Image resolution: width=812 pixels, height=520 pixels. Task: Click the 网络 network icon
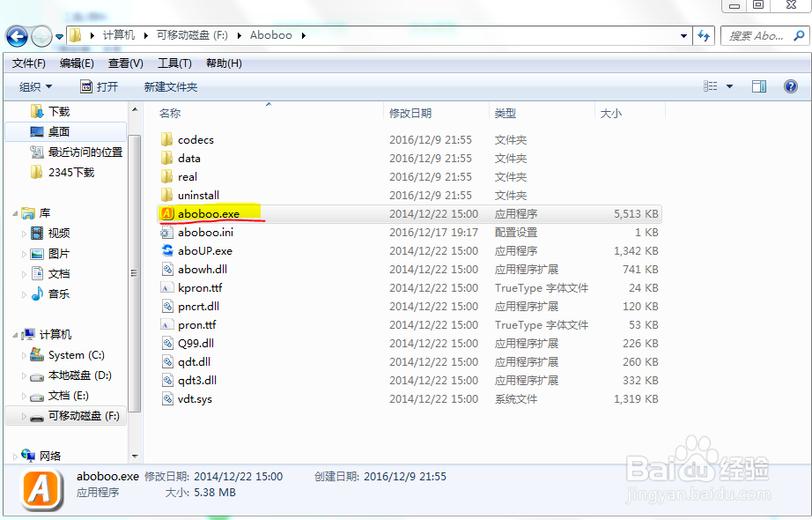tap(28, 455)
